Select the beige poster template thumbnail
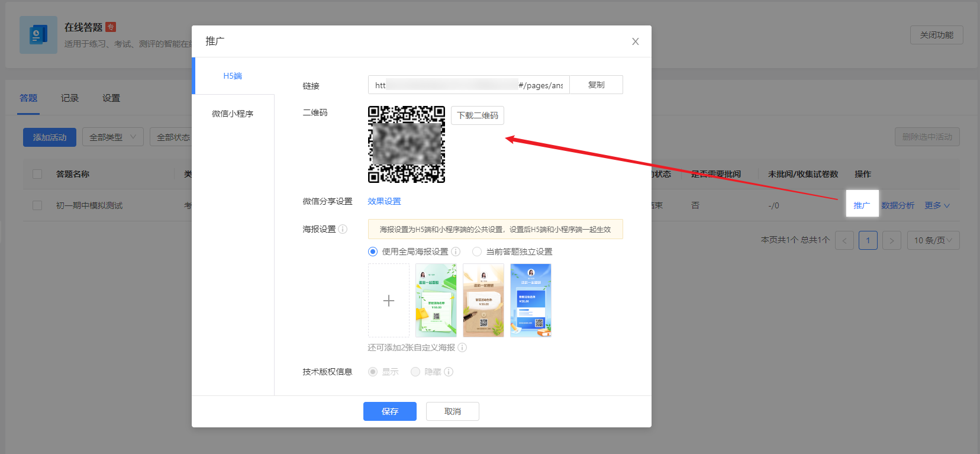Image resolution: width=980 pixels, height=454 pixels. pos(483,301)
